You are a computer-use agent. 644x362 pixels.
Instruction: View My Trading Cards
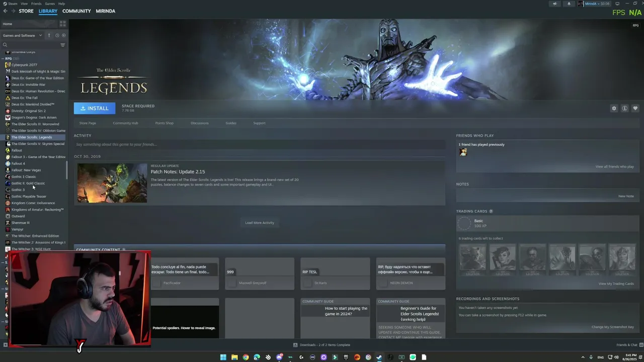[616, 284]
